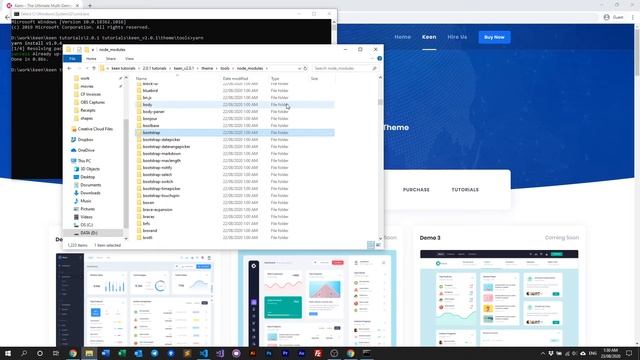Launch Adobe Illustrator from the taskbar

pos(252,353)
